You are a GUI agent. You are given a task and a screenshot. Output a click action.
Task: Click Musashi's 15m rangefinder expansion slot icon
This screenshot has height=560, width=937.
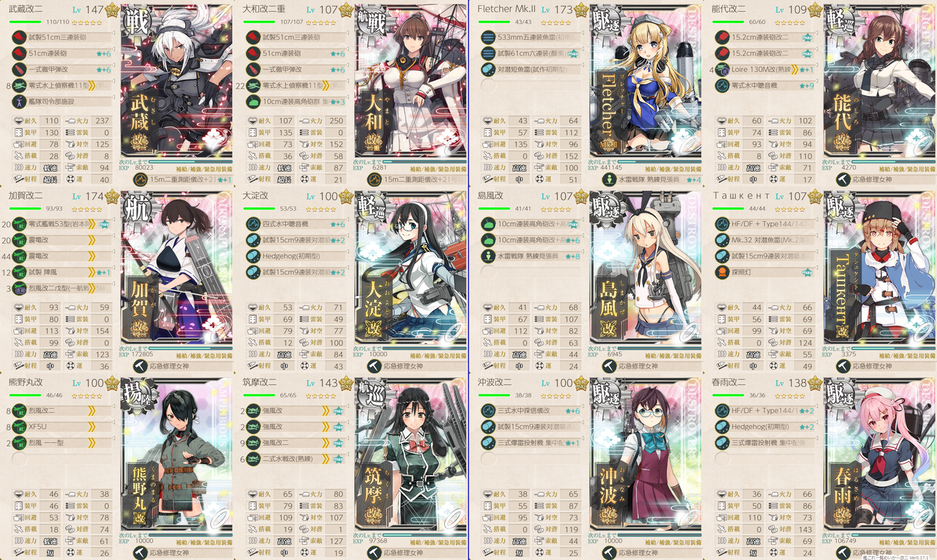[138, 179]
